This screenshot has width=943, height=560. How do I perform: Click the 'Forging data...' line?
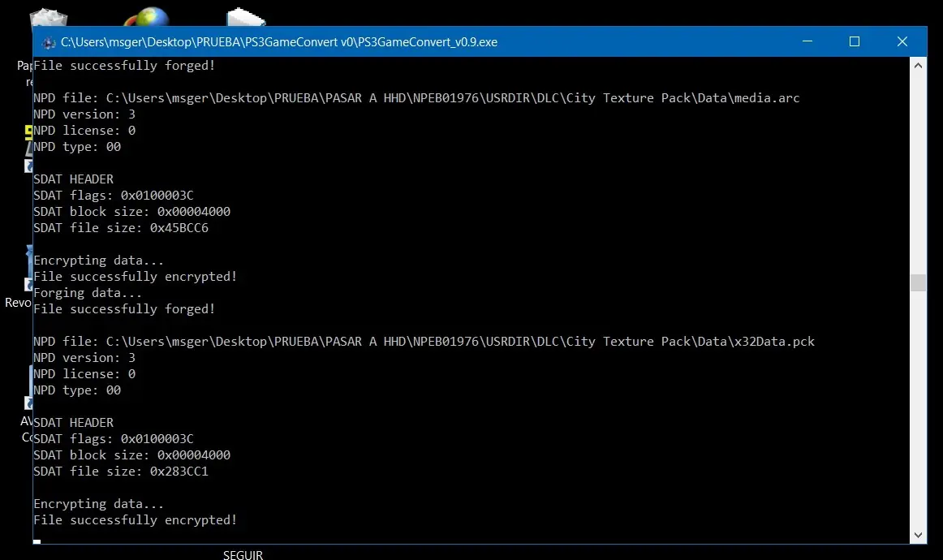pyautogui.click(x=88, y=293)
